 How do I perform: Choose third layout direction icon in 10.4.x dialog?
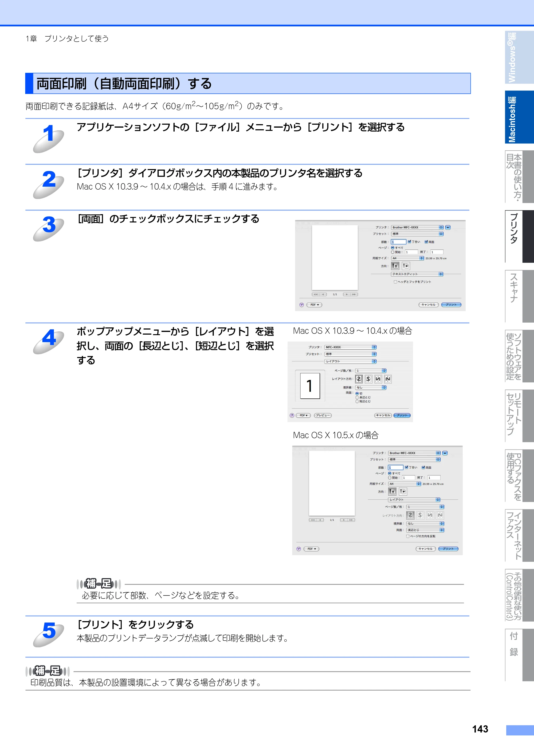pos(378,379)
